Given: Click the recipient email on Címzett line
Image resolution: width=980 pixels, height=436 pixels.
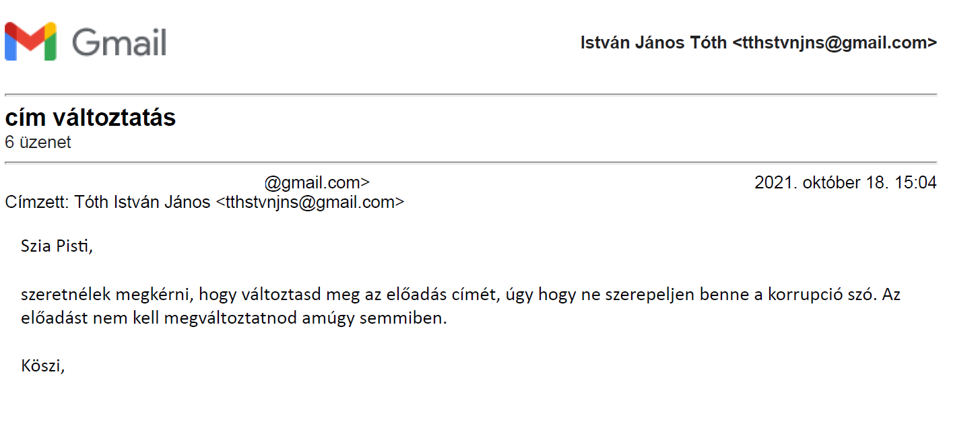Looking at the screenshot, I should tap(310, 202).
